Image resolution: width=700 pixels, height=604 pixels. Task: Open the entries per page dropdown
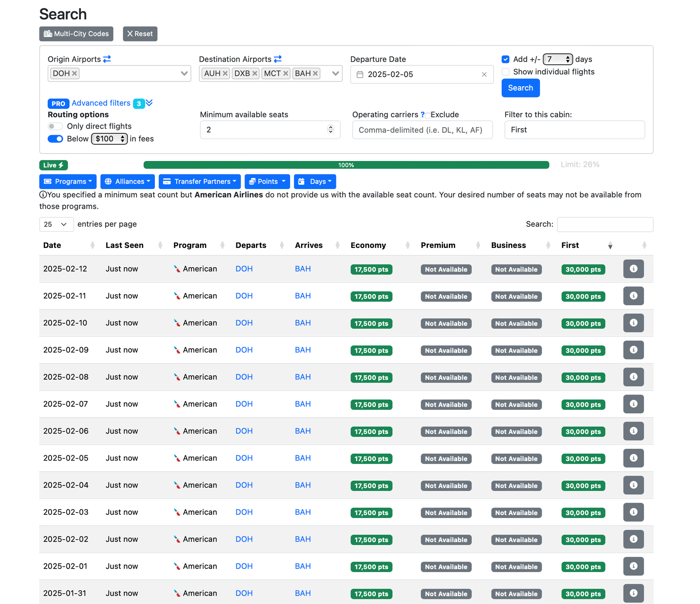56,224
